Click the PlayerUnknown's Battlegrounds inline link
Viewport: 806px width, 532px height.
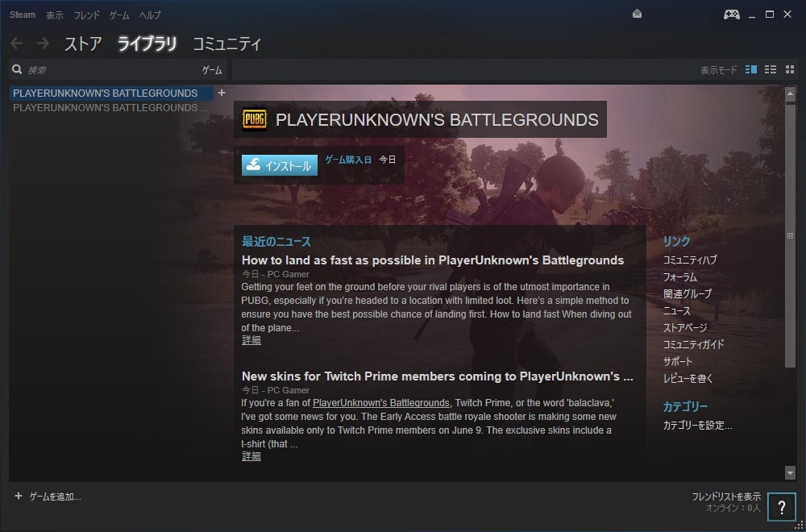click(381, 402)
